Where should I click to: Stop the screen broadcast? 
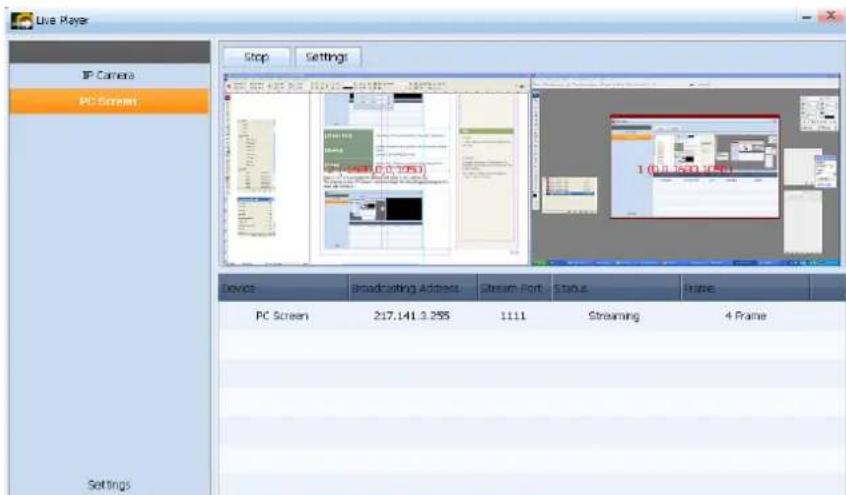(x=256, y=57)
